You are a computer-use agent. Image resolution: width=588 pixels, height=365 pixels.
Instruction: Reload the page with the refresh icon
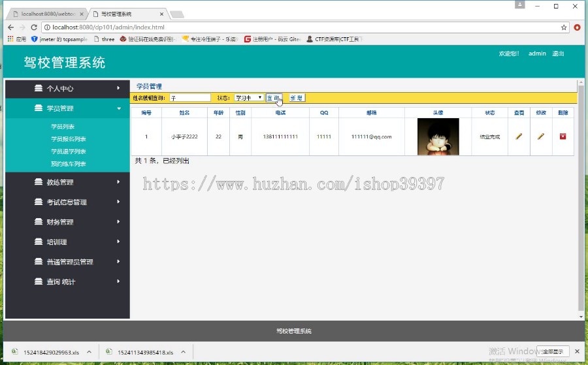34,27
